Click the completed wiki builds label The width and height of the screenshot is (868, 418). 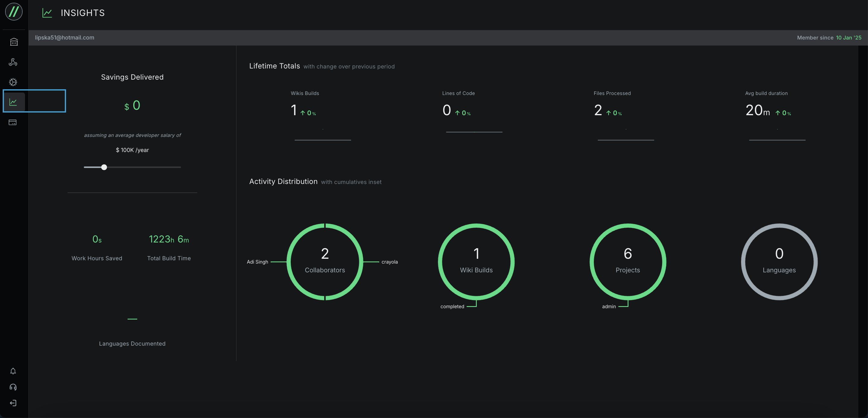point(452,306)
